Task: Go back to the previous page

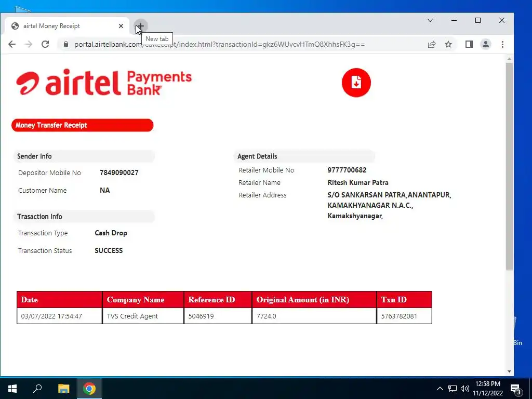Action: point(12,44)
